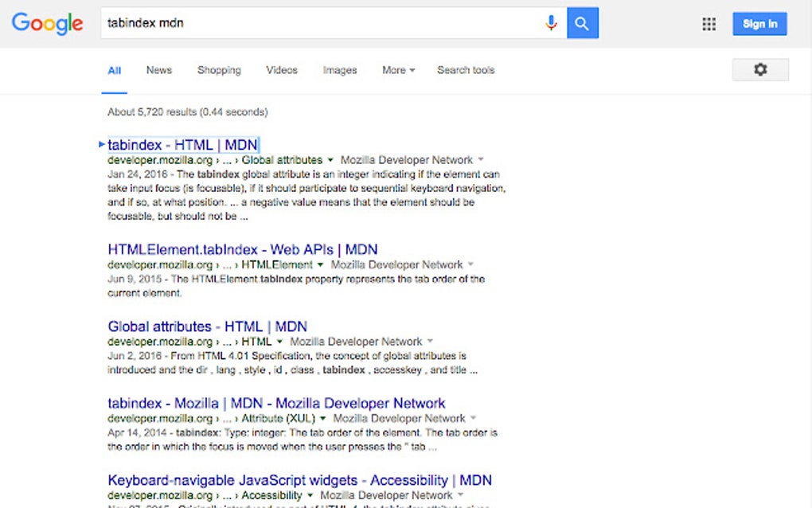Click the blue magnifier search button
This screenshot has width=812, height=508.
[582, 23]
